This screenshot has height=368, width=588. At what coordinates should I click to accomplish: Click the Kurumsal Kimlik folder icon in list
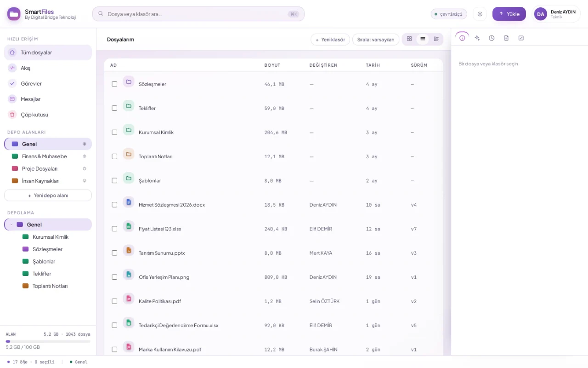[x=129, y=130]
